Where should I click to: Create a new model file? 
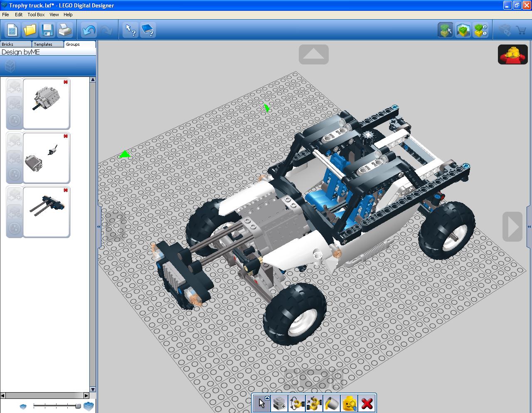12,30
